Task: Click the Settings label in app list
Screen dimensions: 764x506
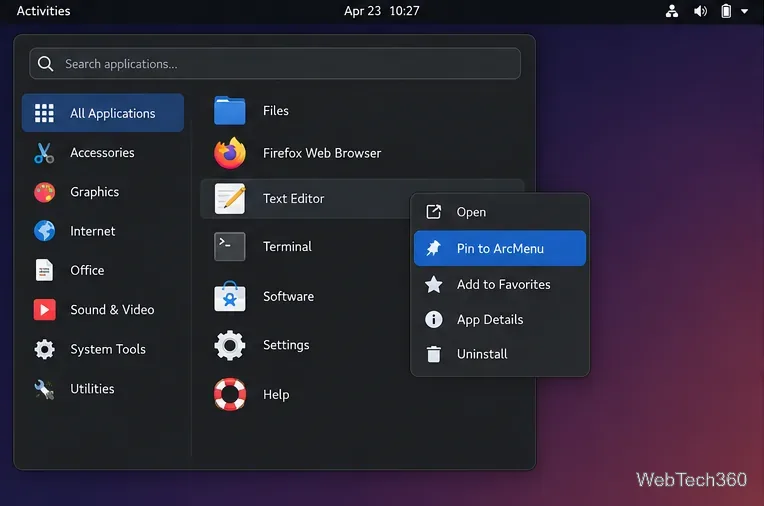Action: click(286, 345)
